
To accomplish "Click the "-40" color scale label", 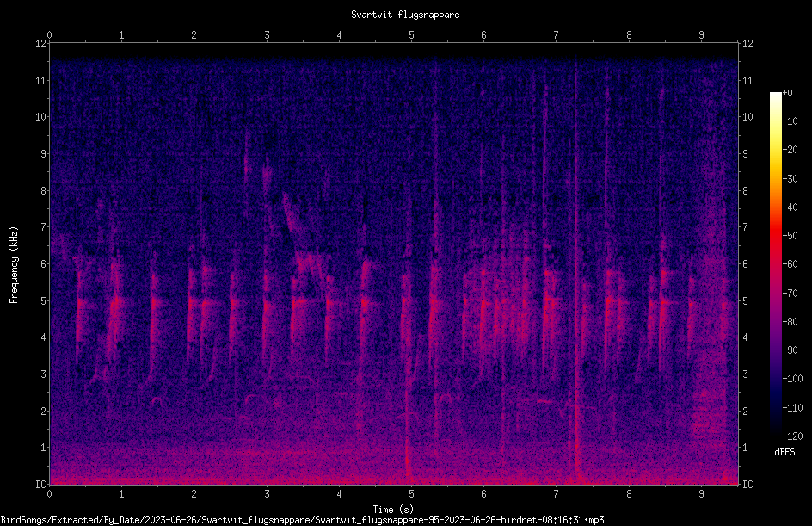I will coord(790,207).
